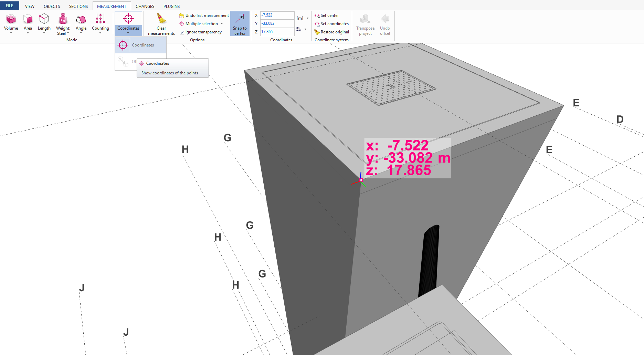
Task: Switch to the CHANGES tab
Action: 145,6
